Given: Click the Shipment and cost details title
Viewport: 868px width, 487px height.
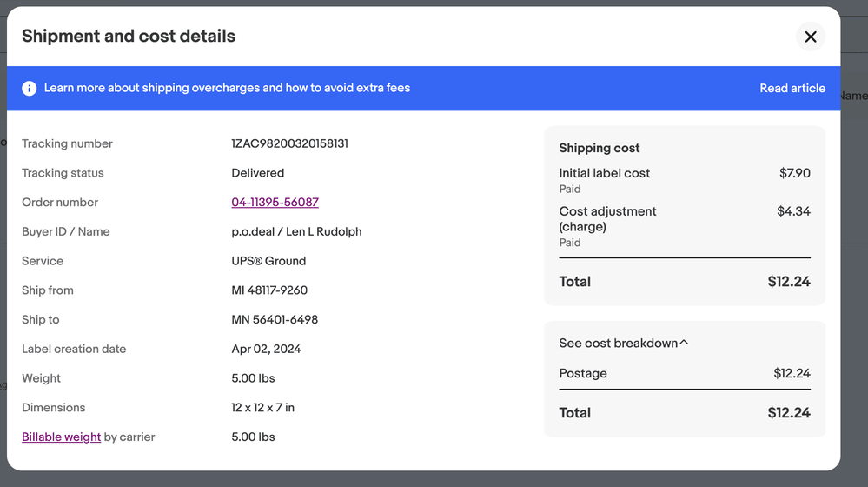Looking at the screenshot, I should coord(129,36).
